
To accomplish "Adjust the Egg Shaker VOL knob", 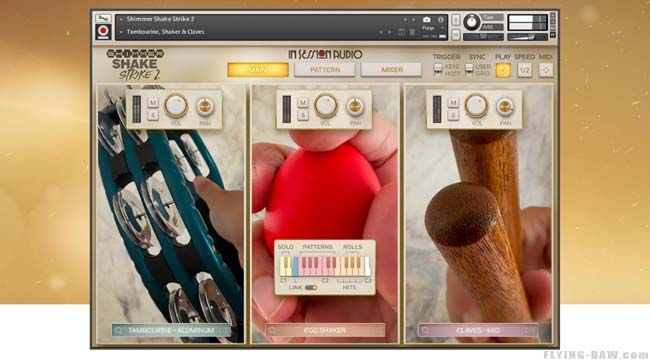I will pos(326,106).
